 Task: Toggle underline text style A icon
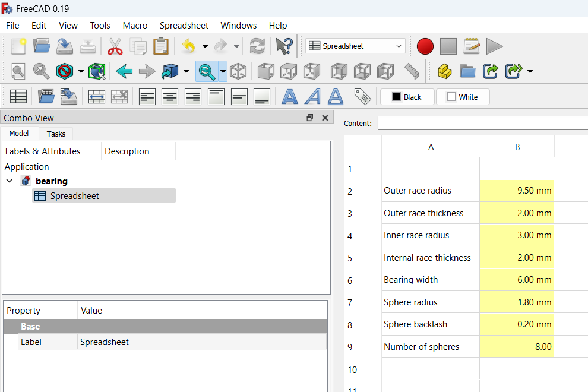tap(335, 97)
